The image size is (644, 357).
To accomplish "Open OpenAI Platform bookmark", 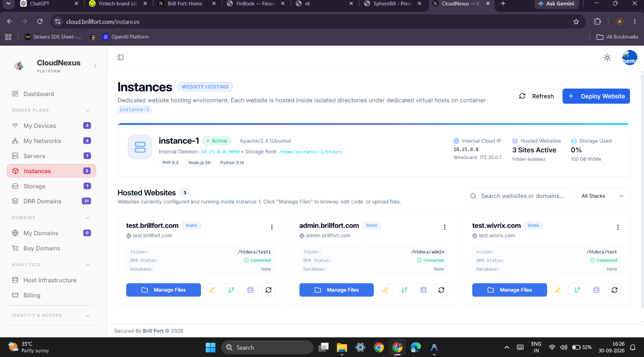I will 125,37.
